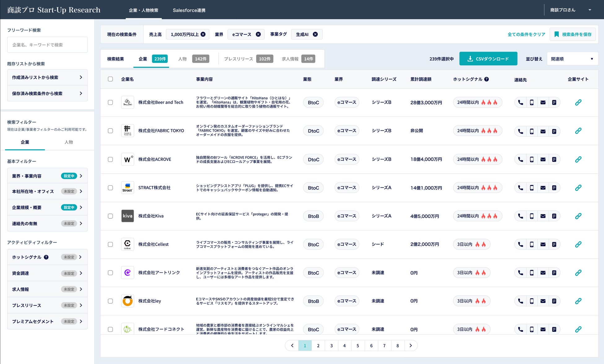
Task: Click hot signal help question icon in header
Action: tap(487, 79)
